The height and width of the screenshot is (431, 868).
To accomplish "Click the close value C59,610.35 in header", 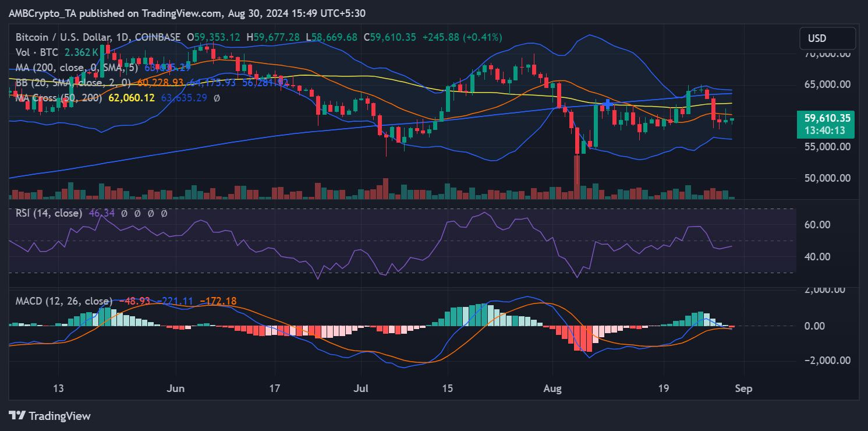I will click(x=389, y=37).
